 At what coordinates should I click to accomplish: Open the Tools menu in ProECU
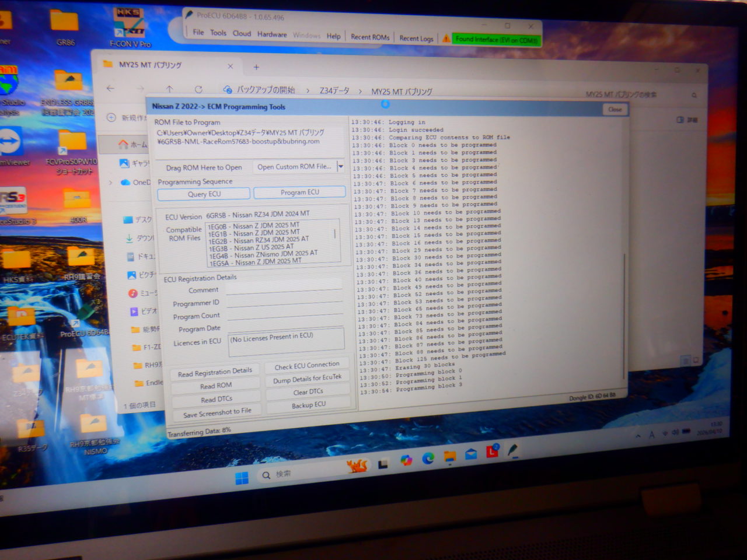point(218,33)
